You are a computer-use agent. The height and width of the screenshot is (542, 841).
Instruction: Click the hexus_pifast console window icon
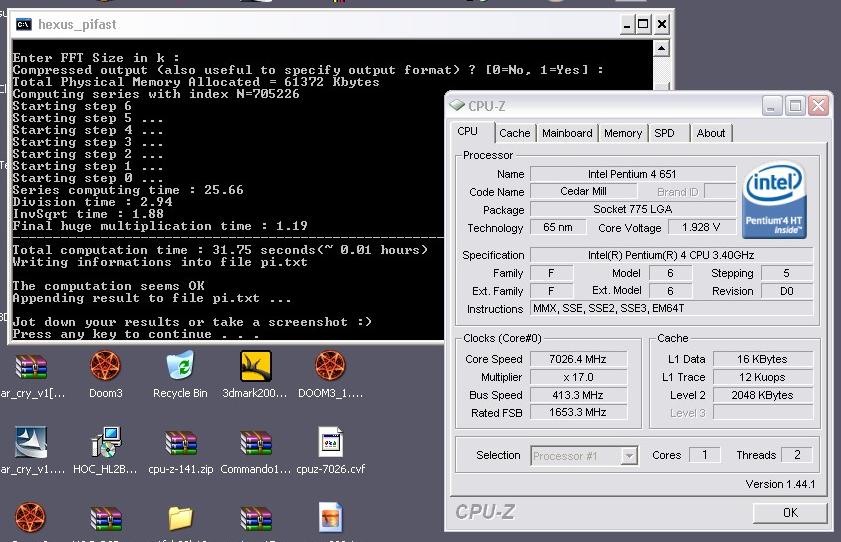point(24,24)
